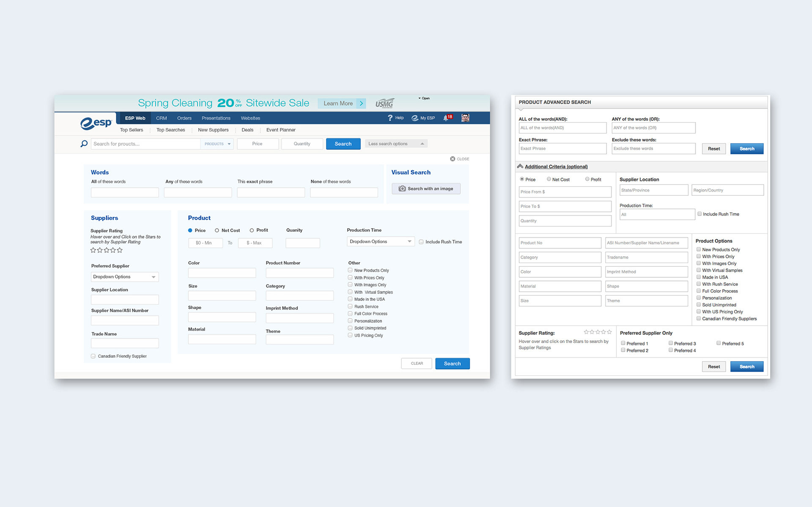This screenshot has width=812, height=507.
Task: Open the PRODUCTS dropdown in search bar
Action: (217, 144)
